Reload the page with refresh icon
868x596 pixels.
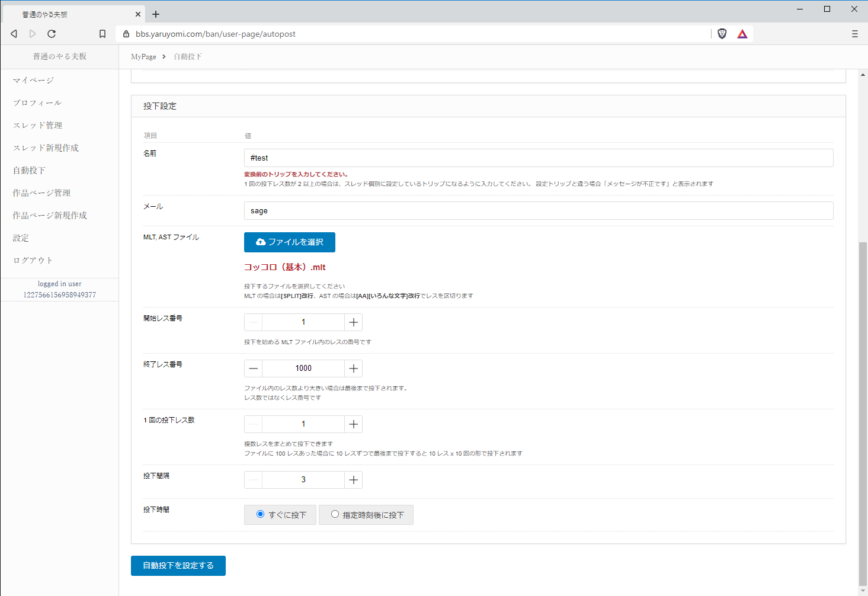(x=52, y=34)
